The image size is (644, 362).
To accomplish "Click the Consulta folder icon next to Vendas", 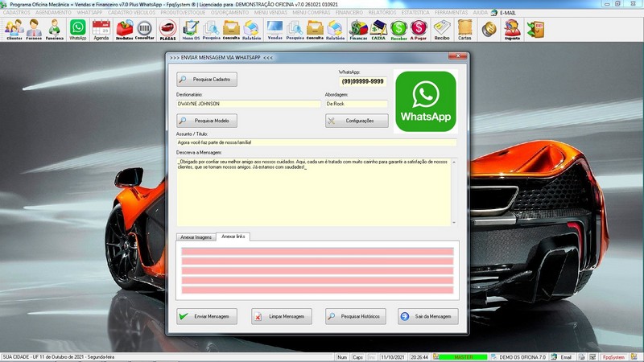I will pos(315,30).
